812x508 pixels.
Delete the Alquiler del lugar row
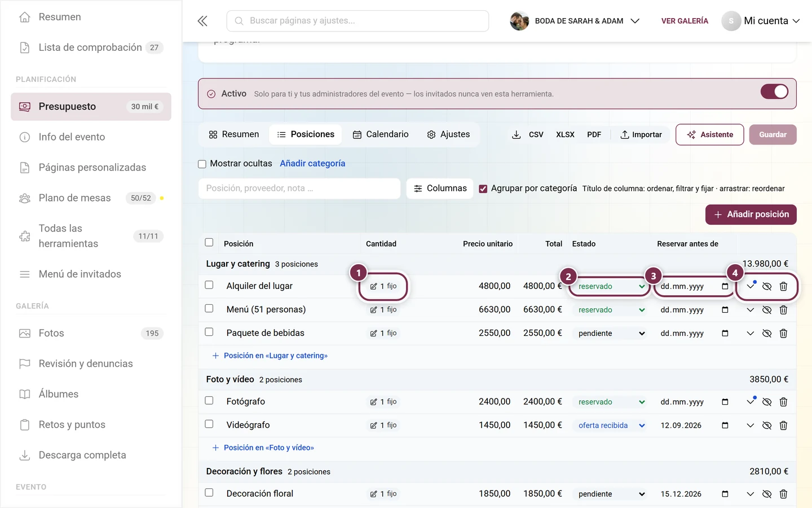pyautogui.click(x=783, y=286)
